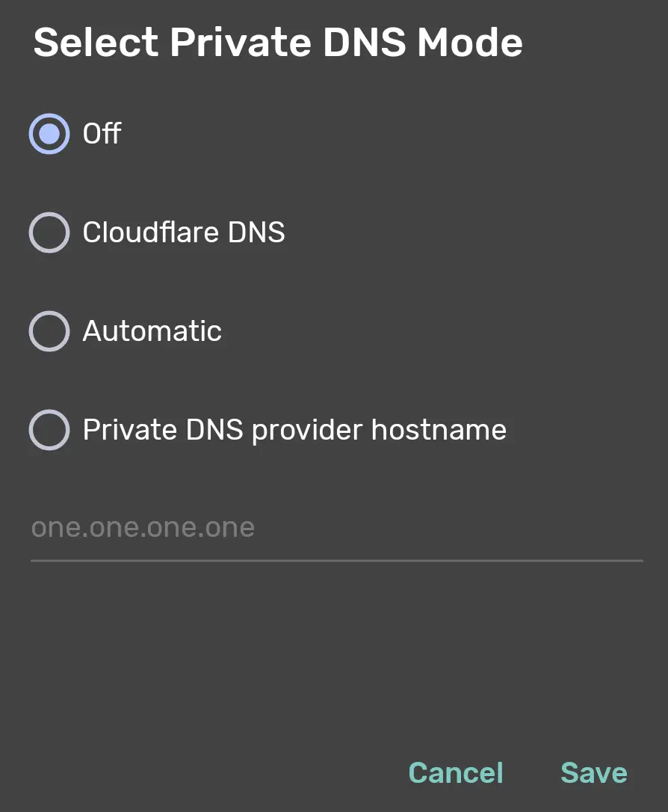
Task: Click the "Off" option label text
Action: pos(102,134)
